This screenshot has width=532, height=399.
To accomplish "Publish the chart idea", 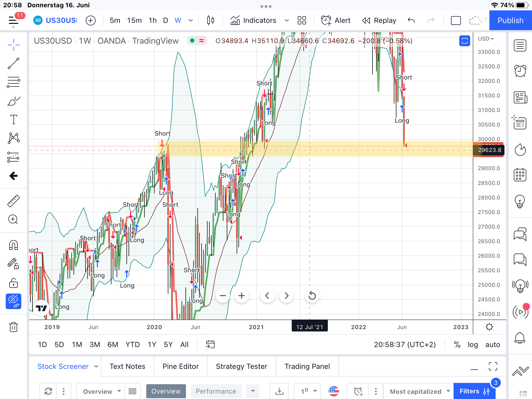I will [x=510, y=20].
